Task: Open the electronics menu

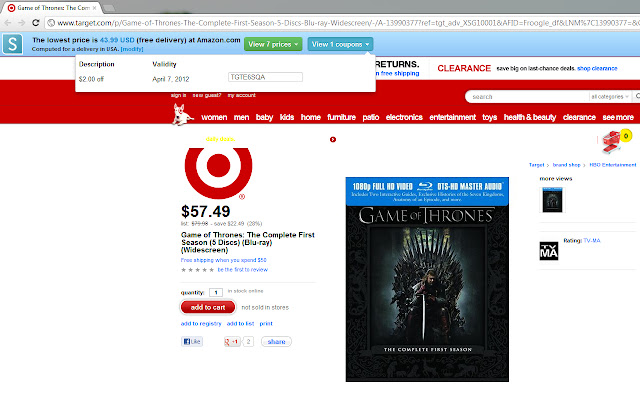Action: [404, 117]
